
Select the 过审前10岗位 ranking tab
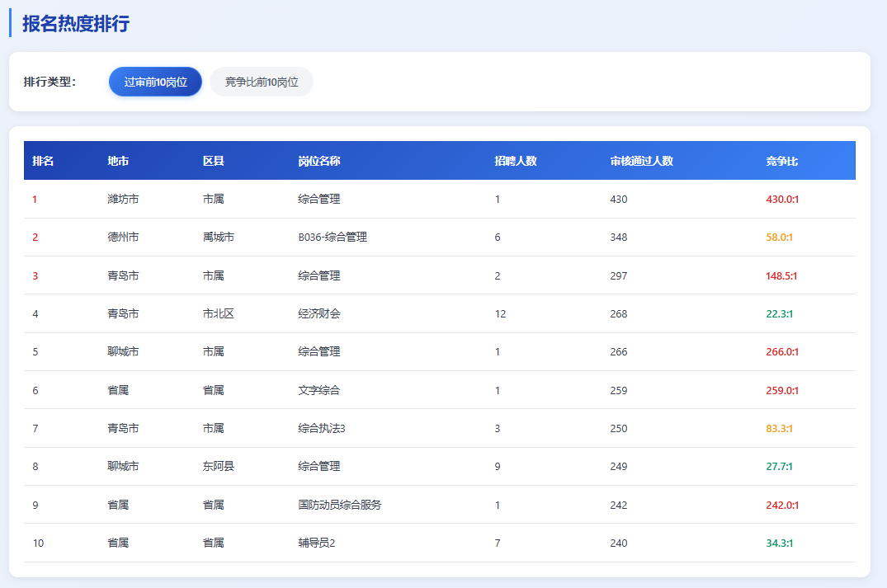click(x=155, y=82)
